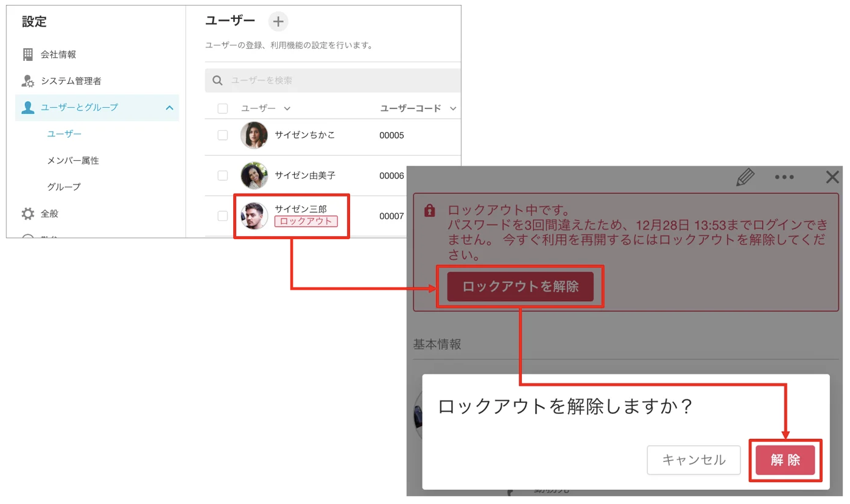Click the add user plus icon
850x504 pixels.
(278, 22)
